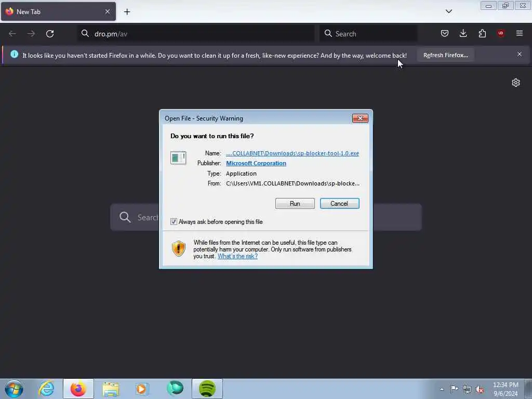This screenshot has height=399, width=532.
Task: Click the Run button in security warning
Action: 295,204
